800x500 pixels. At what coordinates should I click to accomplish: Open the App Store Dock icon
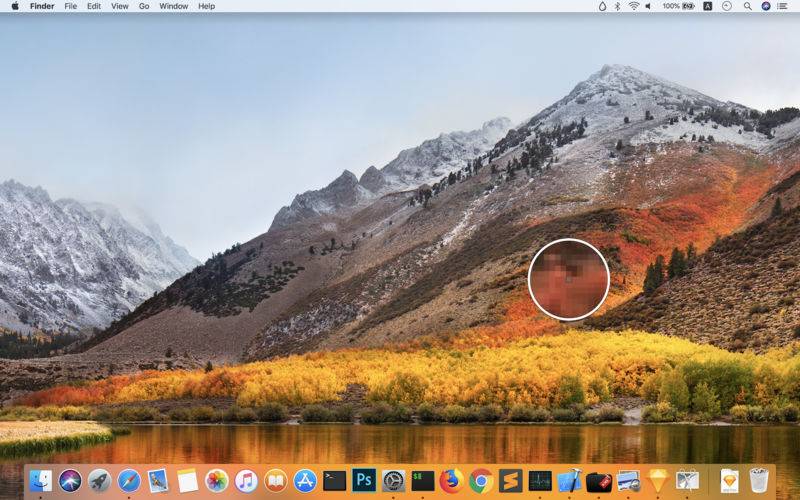(305, 481)
